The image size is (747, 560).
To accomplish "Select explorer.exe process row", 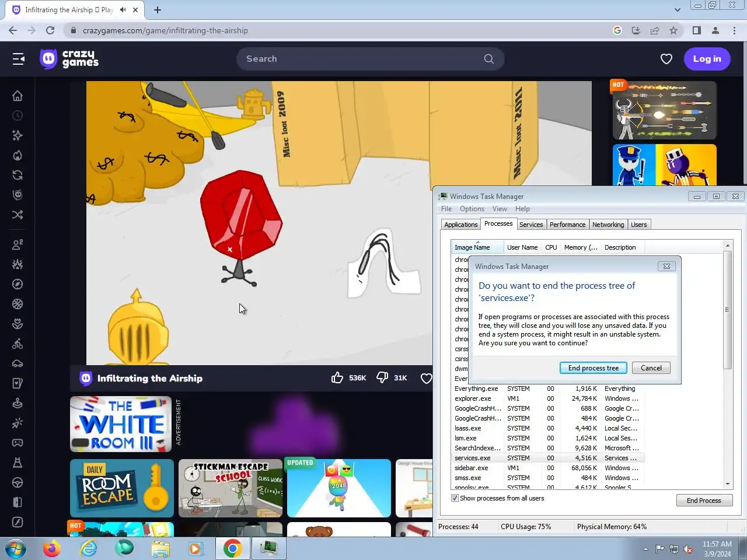I will tap(547, 398).
